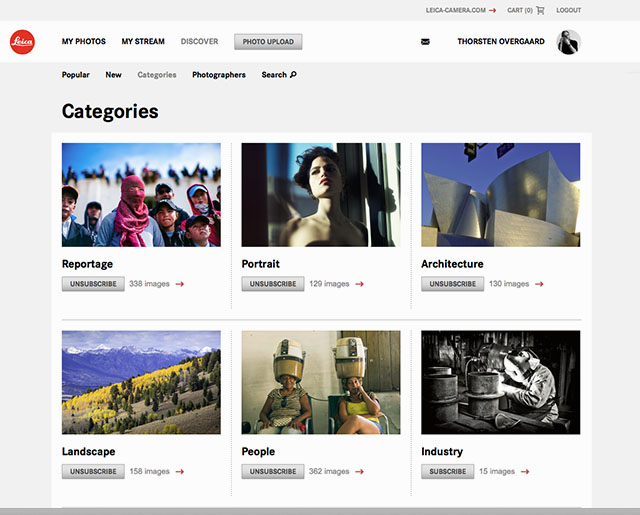Open the LEICA-CAMERA.COM link
Screen dimensions: 640x515
click(456, 10)
